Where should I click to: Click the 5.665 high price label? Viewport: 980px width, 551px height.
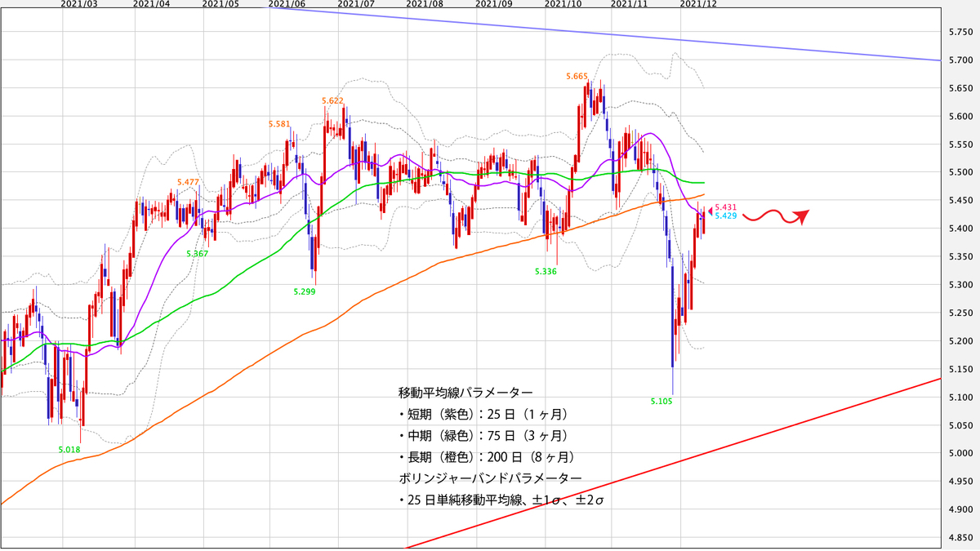coord(577,76)
